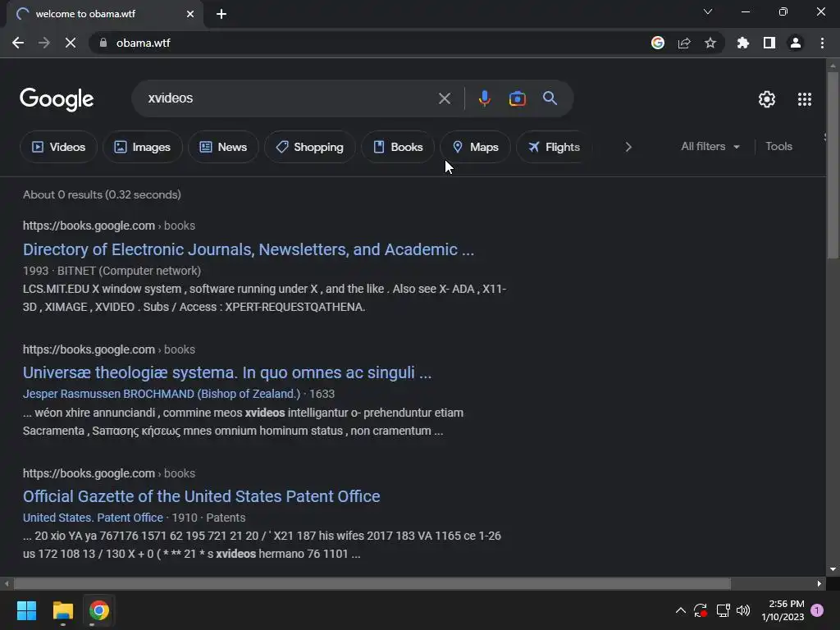840x630 pixels.
Task: Click the horizontal scrollbar thumb
Action: [372, 583]
